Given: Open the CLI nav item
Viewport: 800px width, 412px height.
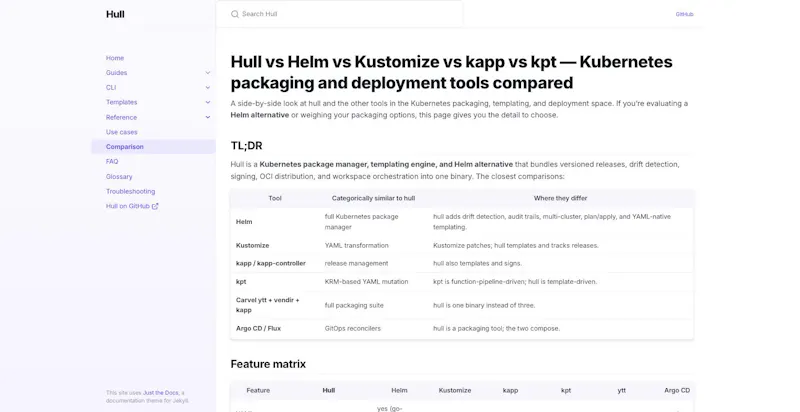Looking at the screenshot, I should click(x=111, y=88).
